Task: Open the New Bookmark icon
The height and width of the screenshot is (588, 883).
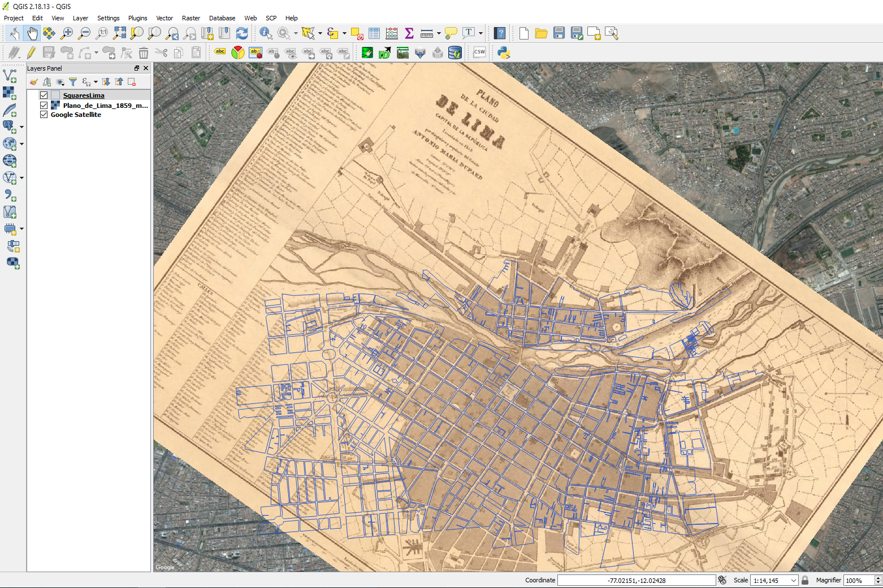Action: 207,33
